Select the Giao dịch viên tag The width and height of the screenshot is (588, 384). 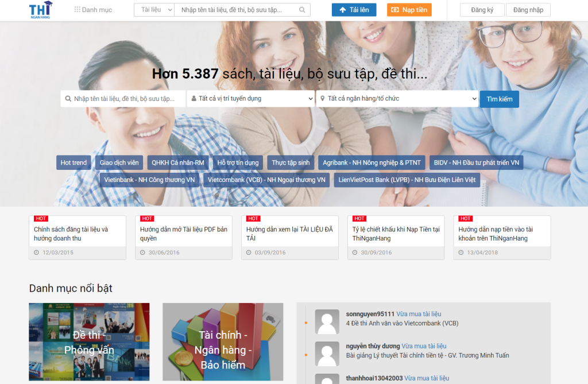(x=119, y=162)
